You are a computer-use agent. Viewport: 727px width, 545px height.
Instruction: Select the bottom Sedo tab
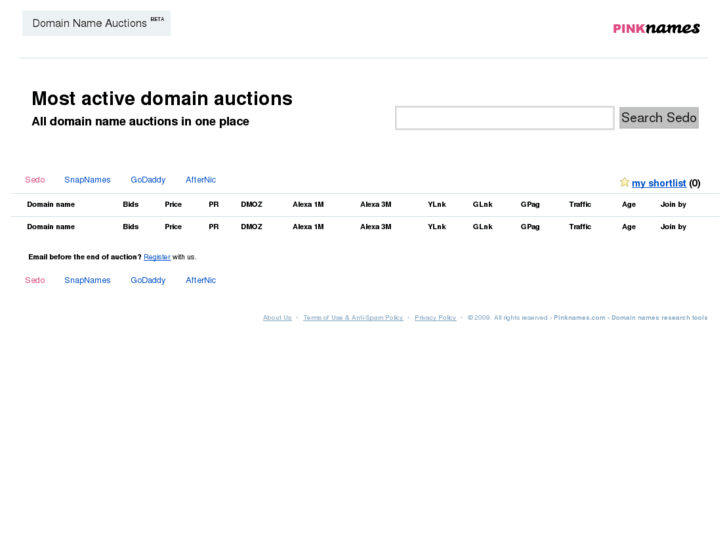tap(35, 280)
